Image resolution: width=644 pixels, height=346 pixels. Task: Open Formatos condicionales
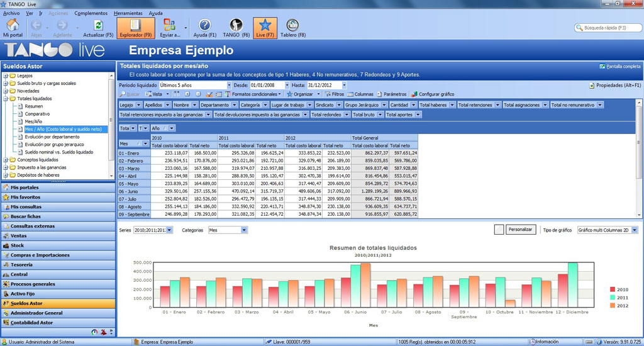click(253, 94)
